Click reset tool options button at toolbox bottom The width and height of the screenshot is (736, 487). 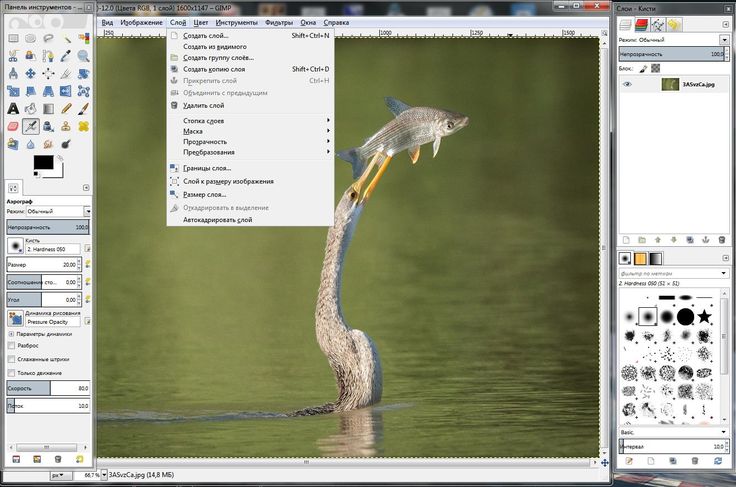click(79, 459)
